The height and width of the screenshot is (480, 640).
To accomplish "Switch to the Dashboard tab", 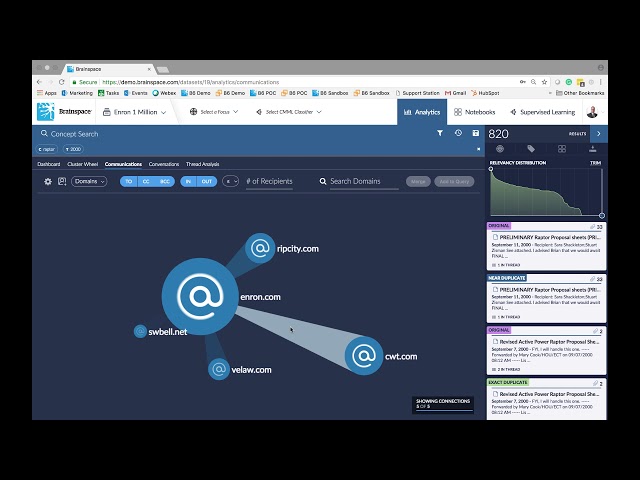I will (49, 164).
